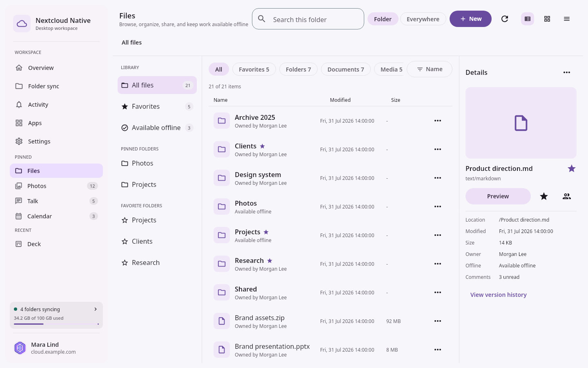Open pinned Photos with 12 badge

[56, 186]
